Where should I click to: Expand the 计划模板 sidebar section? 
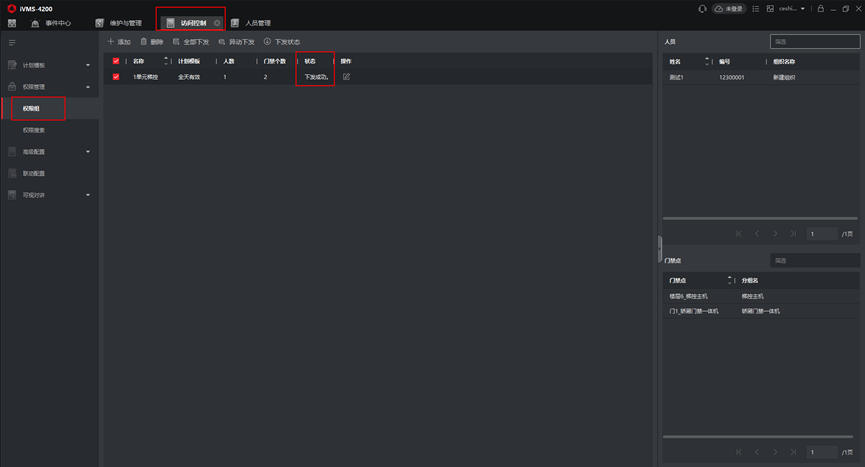click(88, 65)
